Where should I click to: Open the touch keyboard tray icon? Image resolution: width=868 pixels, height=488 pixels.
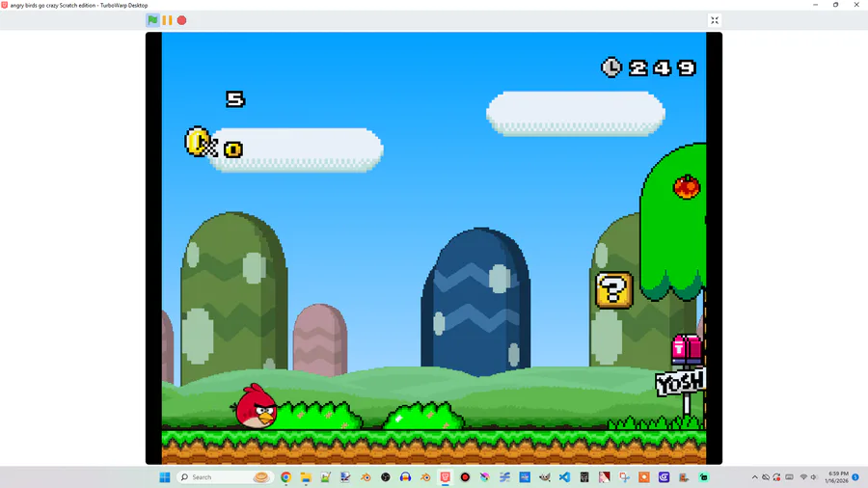[x=789, y=477]
